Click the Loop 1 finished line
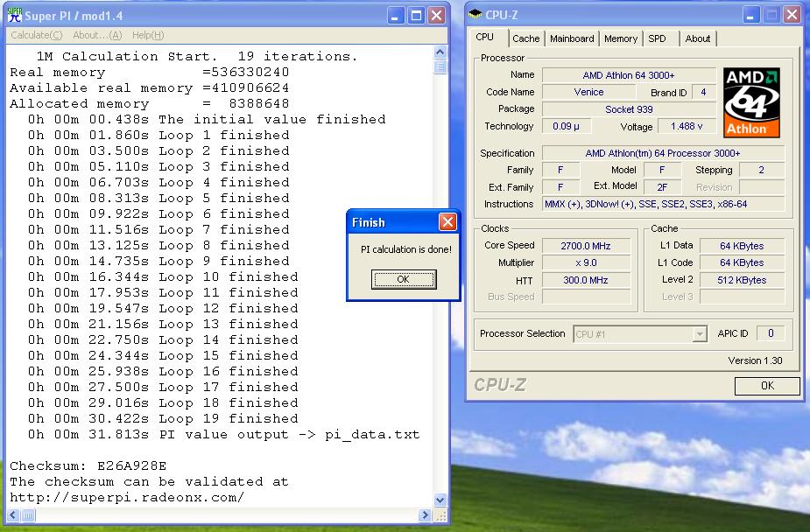 pyautogui.click(x=158, y=136)
